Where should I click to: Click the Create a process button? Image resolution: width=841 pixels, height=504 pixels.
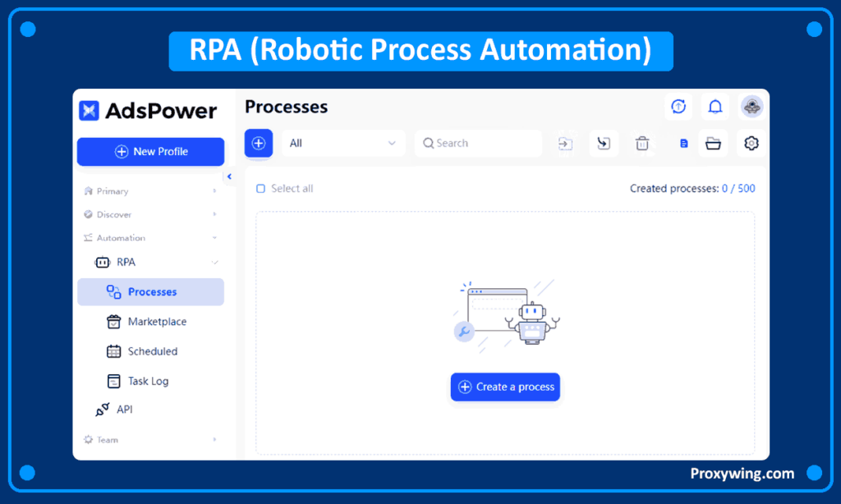click(505, 387)
